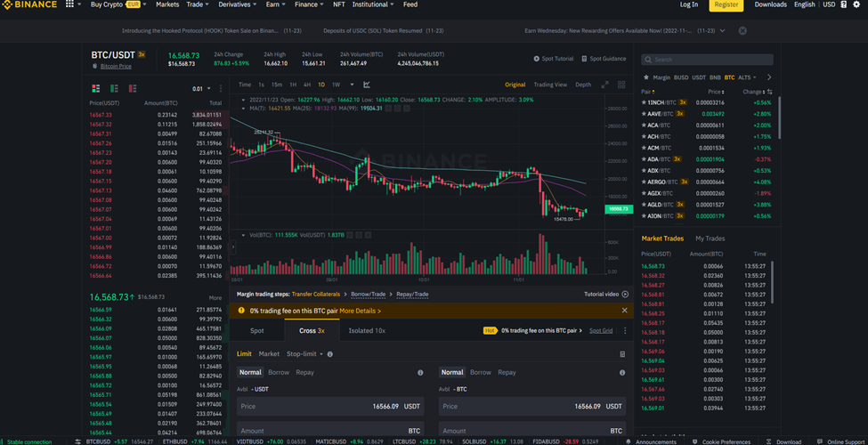This screenshot has height=445, width=868.
Task: Show buy orders only order book view
Action: tap(114, 89)
